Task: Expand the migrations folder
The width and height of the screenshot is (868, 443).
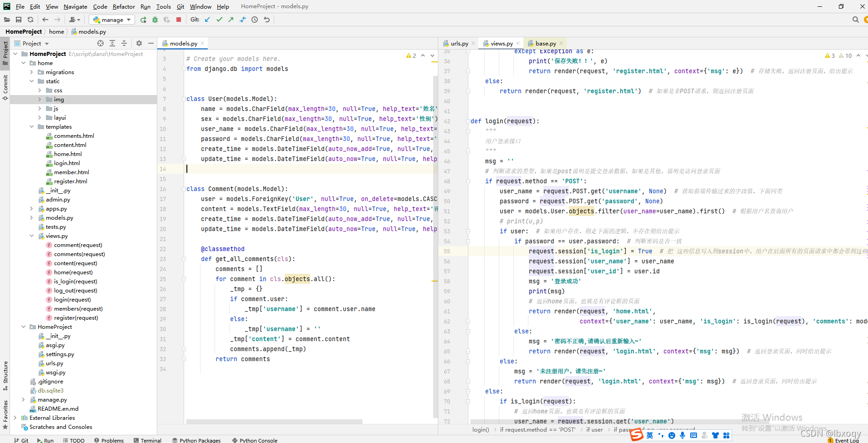Action: [32, 72]
